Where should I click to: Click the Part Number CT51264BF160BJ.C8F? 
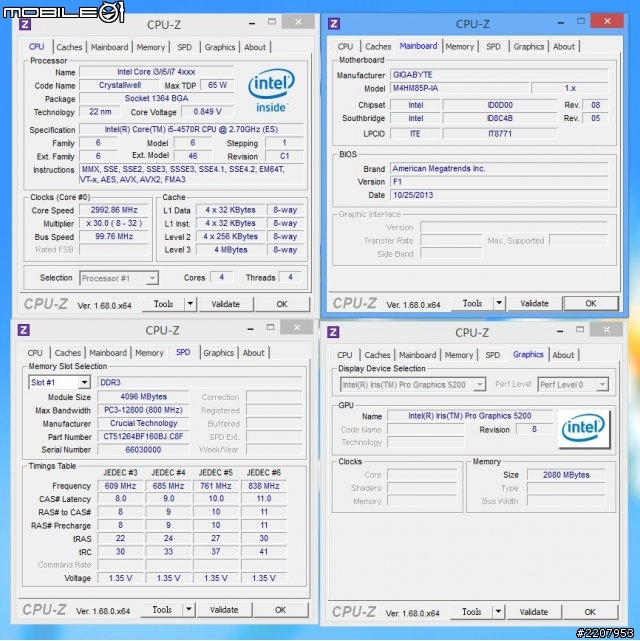click(143, 436)
